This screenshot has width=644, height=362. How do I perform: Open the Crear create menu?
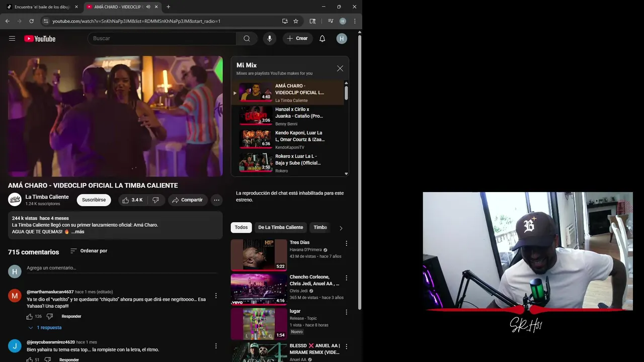coord(297,38)
